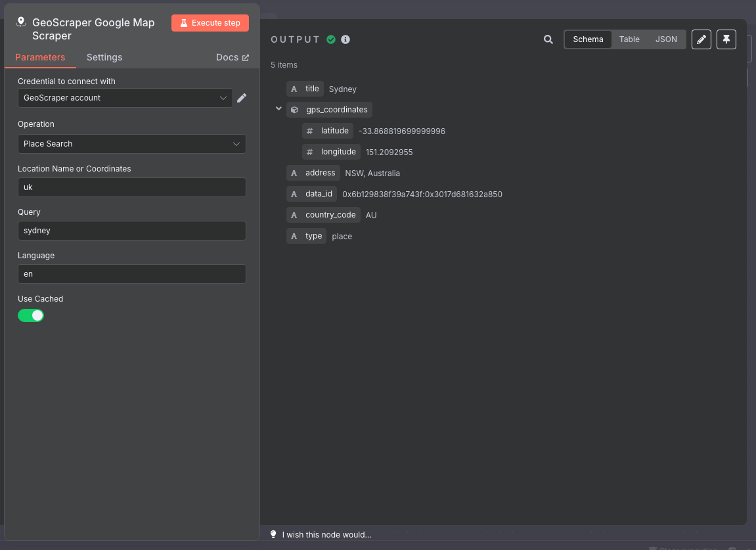Screen dimensions: 756x550
Task: Pin the output data with the pin icon
Action: point(726,39)
